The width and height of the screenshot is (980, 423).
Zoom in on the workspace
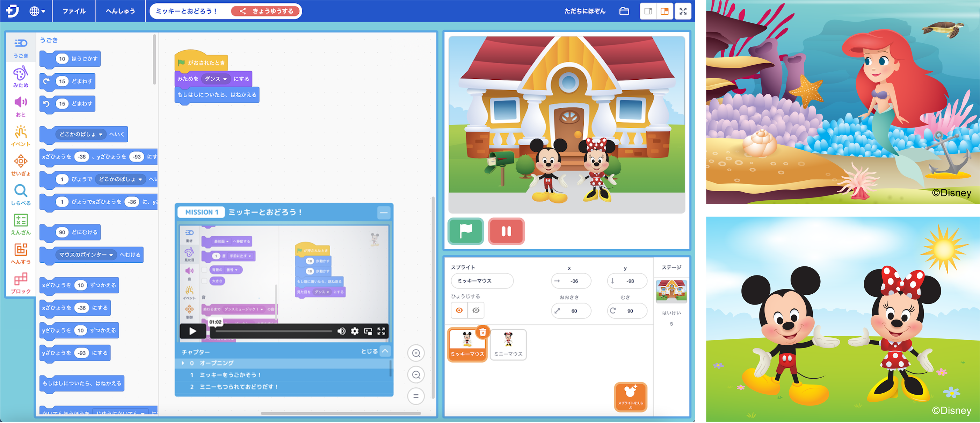[x=416, y=353]
